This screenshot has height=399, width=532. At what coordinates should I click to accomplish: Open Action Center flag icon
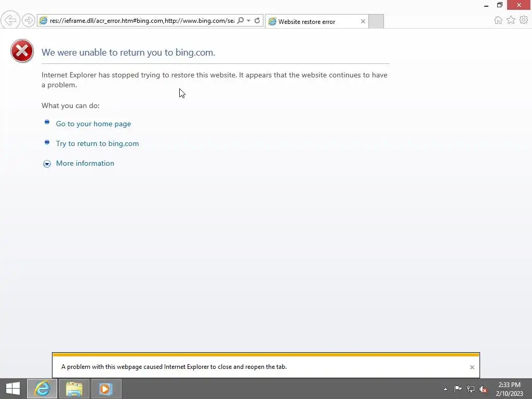pos(458,389)
